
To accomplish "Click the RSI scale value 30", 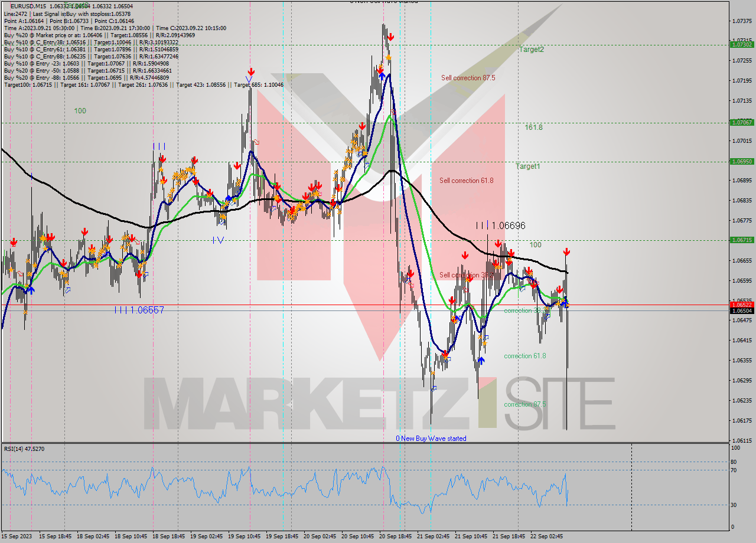I will coord(734,505).
